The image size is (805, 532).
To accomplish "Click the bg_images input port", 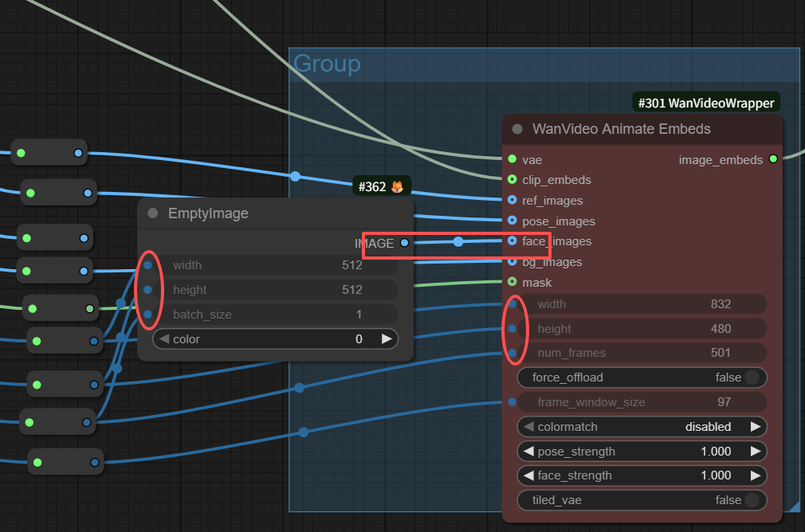I will coord(512,261).
